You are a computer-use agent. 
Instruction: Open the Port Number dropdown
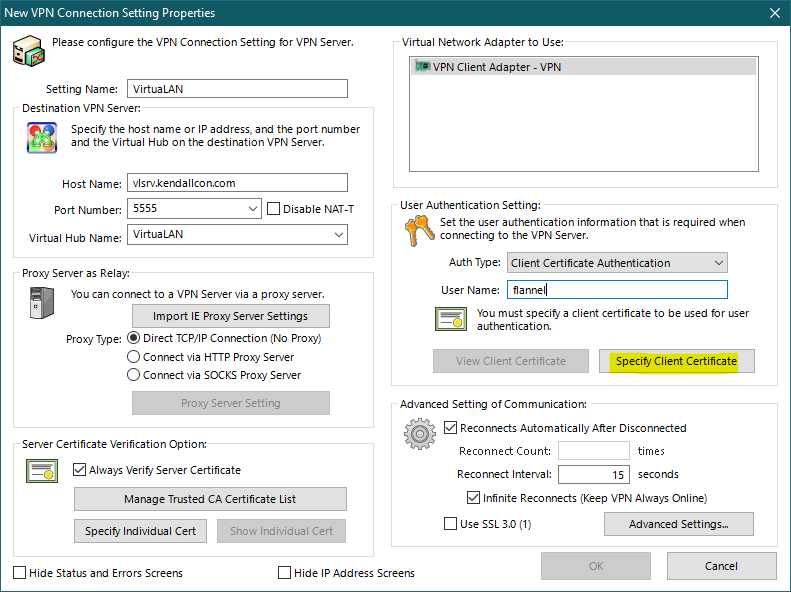(251, 209)
